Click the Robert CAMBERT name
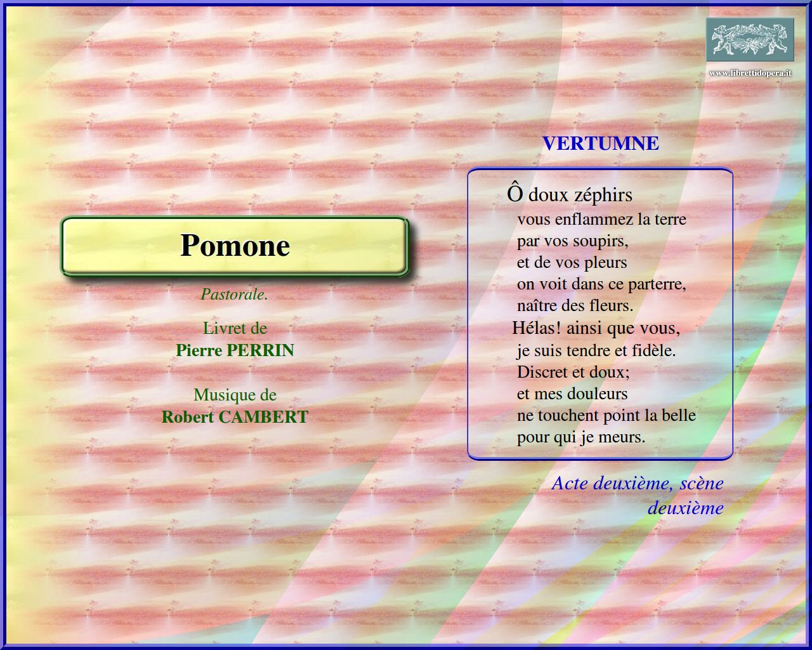 [235, 417]
